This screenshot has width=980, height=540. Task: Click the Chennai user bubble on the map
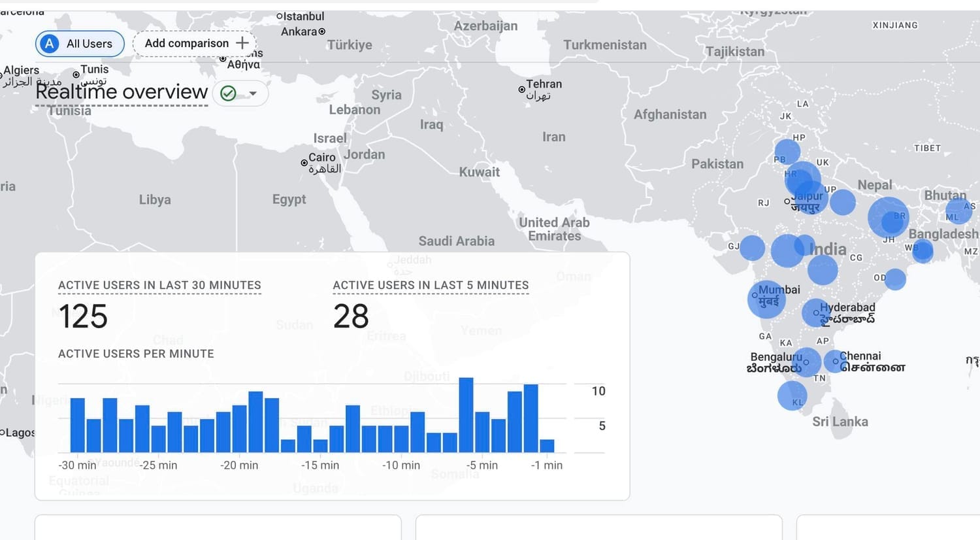[x=835, y=361]
